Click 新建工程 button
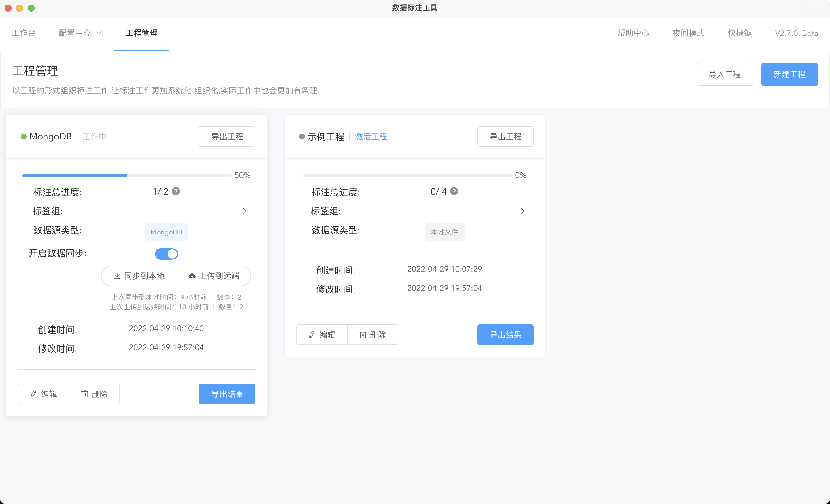 pos(789,74)
